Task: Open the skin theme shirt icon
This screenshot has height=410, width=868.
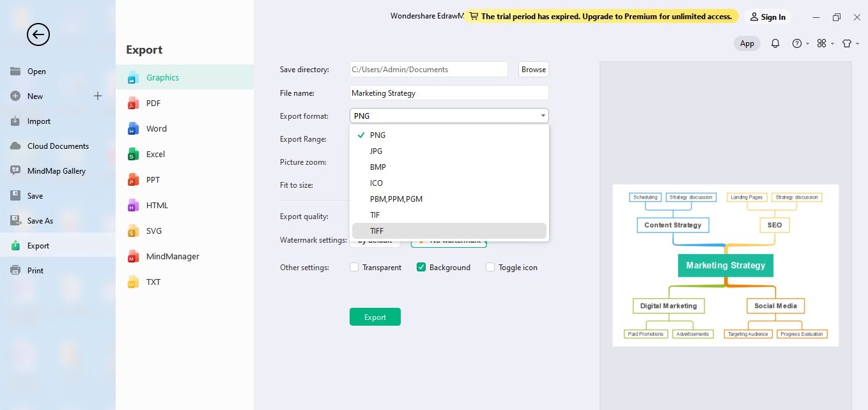Action: click(847, 43)
